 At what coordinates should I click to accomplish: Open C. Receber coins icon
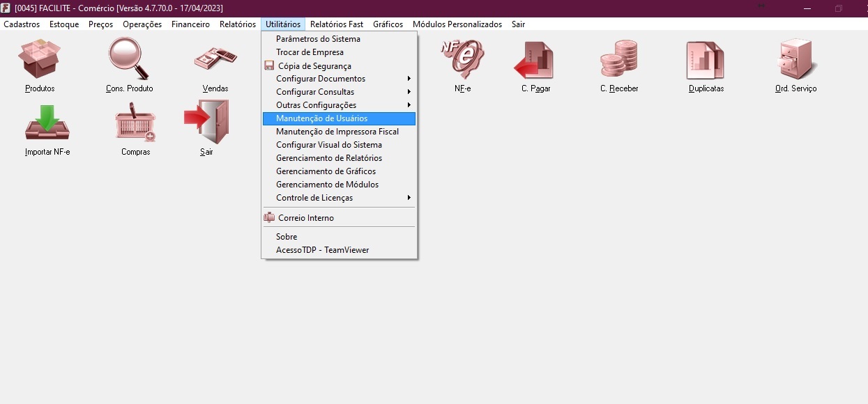618,59
